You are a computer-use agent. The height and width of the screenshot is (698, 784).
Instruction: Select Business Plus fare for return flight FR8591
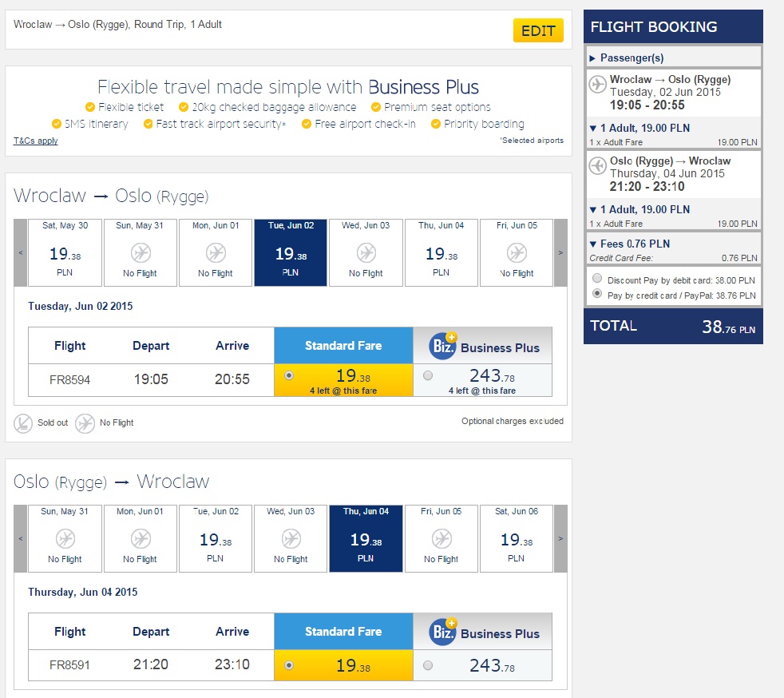(x=429, y=664)
